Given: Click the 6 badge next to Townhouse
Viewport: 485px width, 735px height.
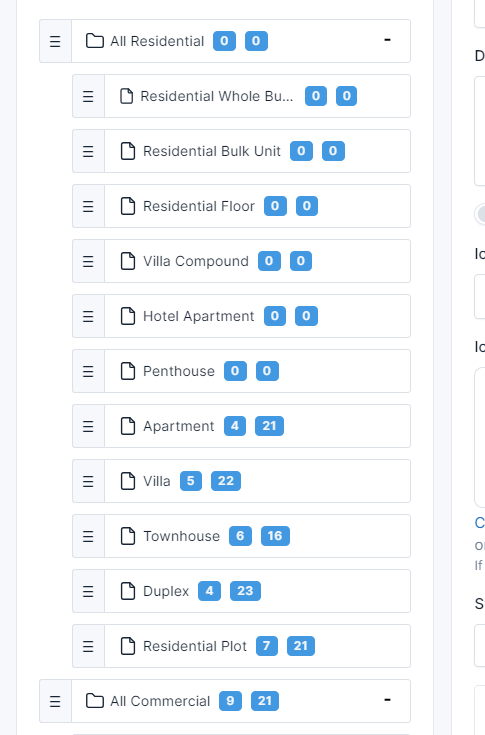Looking at the screenshot, I should coord(240,536).
